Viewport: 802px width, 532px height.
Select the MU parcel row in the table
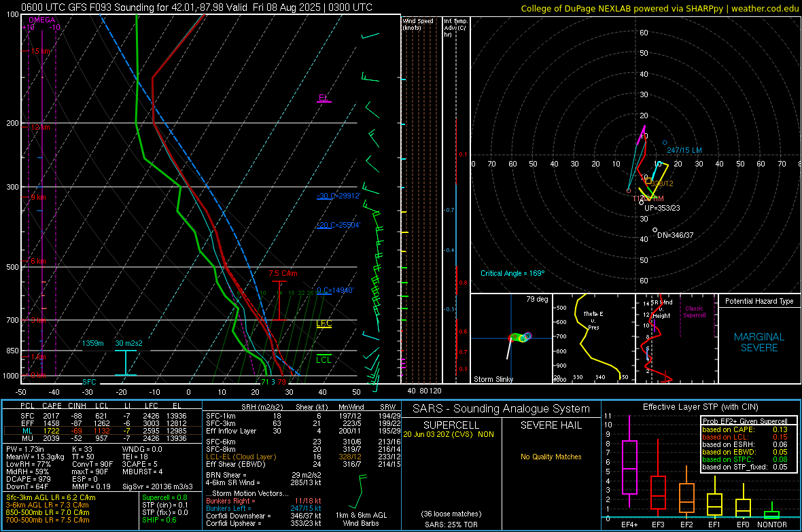tap(103, 438)
